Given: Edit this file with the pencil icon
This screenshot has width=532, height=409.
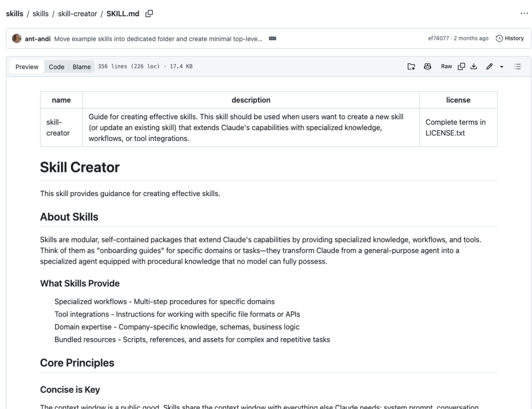Looking at the screenshot, I should point(488,67).
